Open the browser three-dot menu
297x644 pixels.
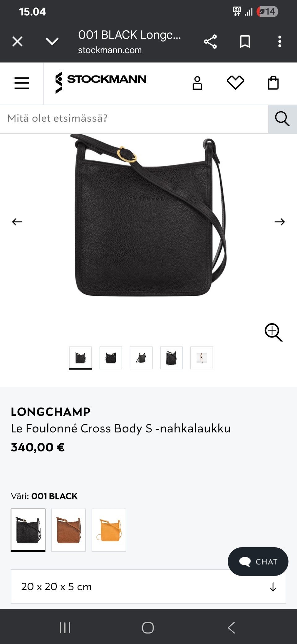click(x=280, y=41)
